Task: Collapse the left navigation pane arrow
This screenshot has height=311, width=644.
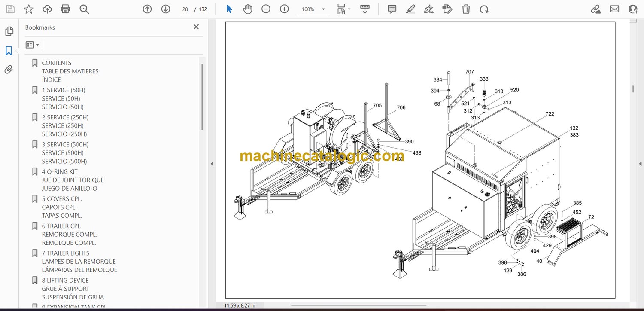Action: pos(211,164)
